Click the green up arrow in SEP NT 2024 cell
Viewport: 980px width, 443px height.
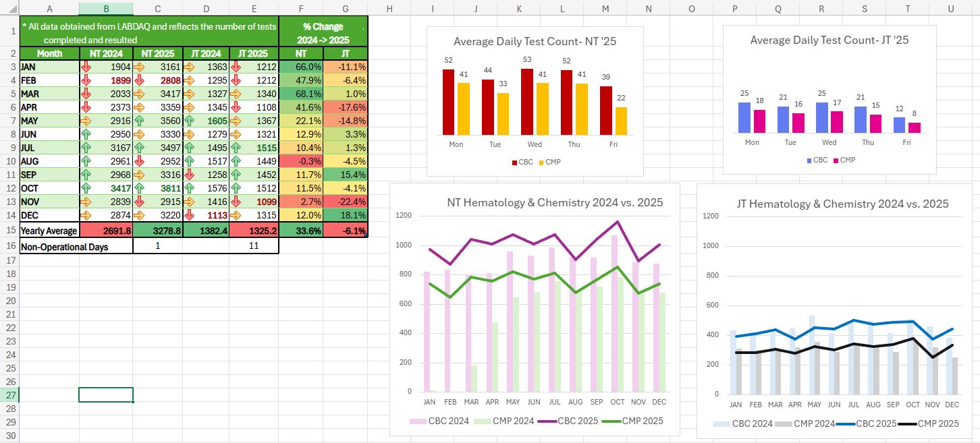(86, 176)
